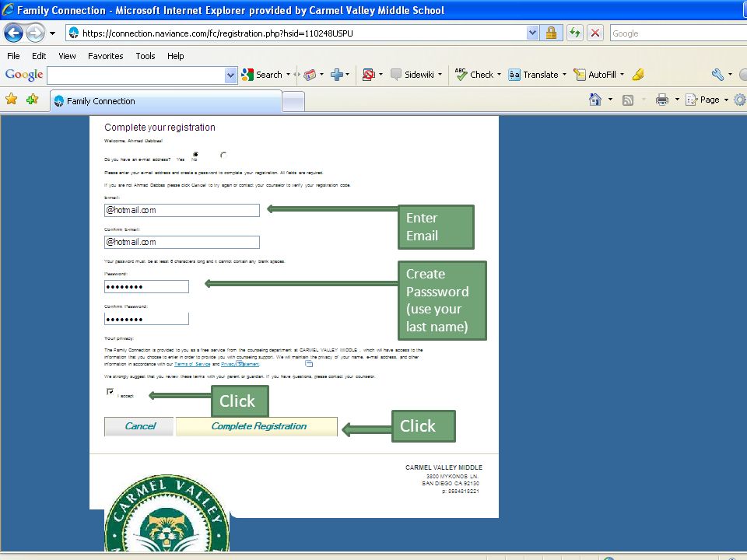747x560 pixels.
Task: Go forward with the Forward arrow button
Action: 35,33
